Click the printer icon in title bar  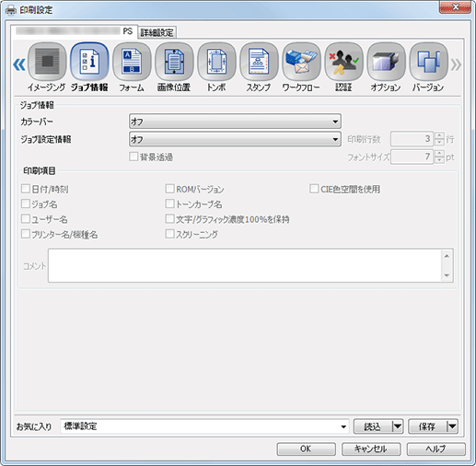coord(11,10)
